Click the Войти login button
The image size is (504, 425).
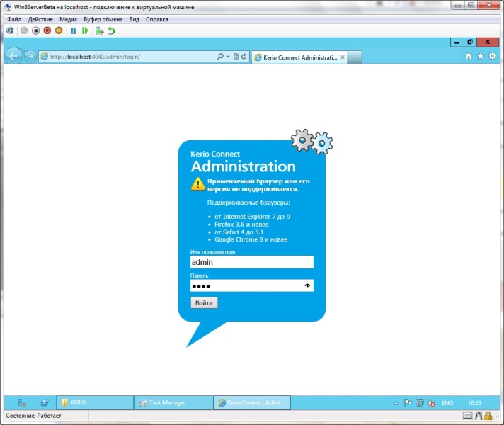[204, 302]
